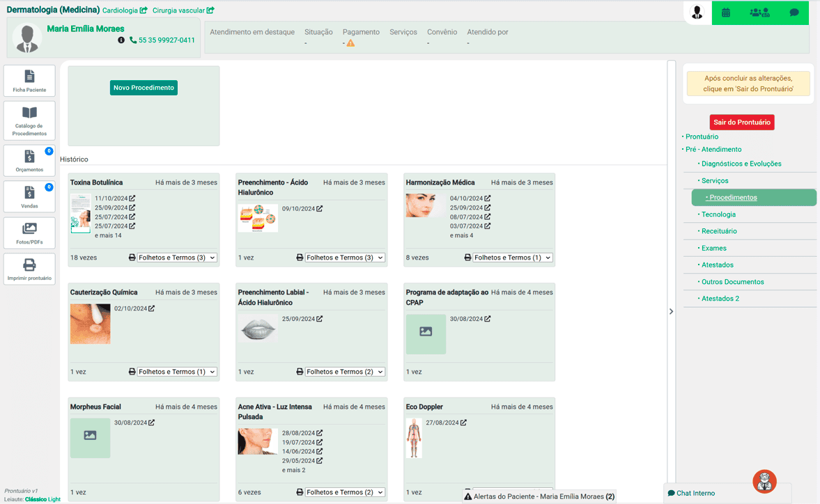Open Folhetos e Termos dropdown for Harmonização Médica
820x504 pixels.
pos(512,258)
